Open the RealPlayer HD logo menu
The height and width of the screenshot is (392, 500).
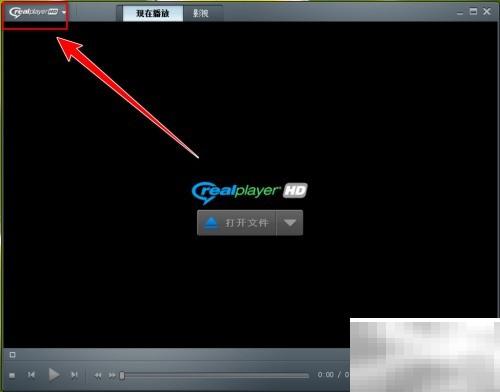click(x=37, y=12)
